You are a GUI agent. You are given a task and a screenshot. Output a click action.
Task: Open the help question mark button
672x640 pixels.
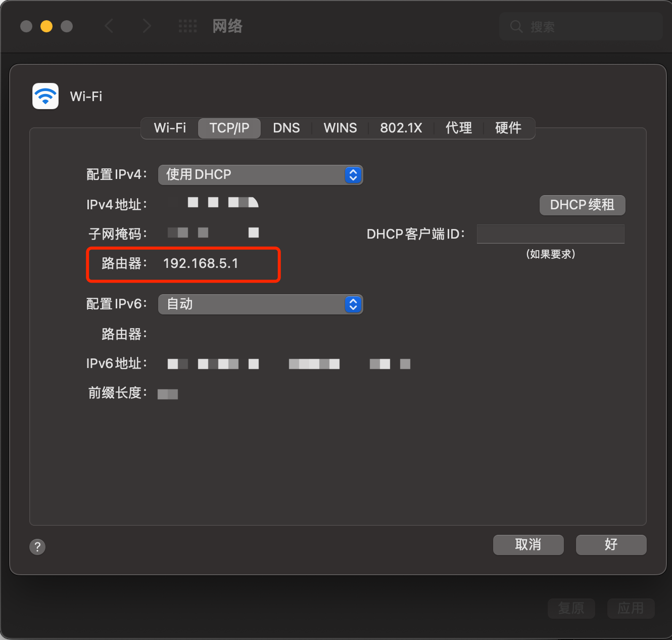[37, 546]
